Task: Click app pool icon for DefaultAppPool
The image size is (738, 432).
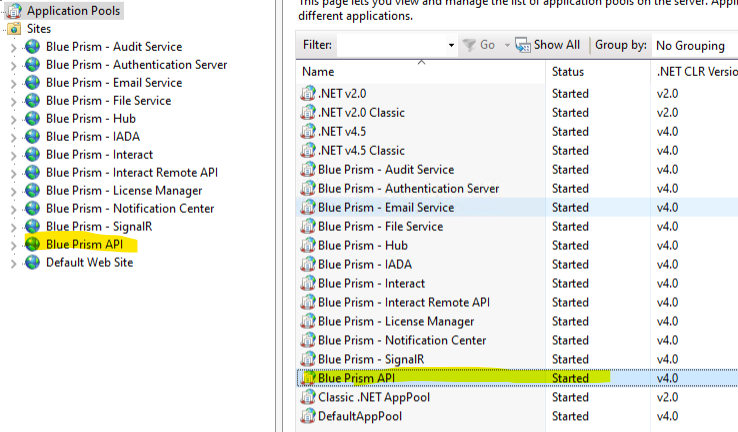Action: click(x=308, y=416)
